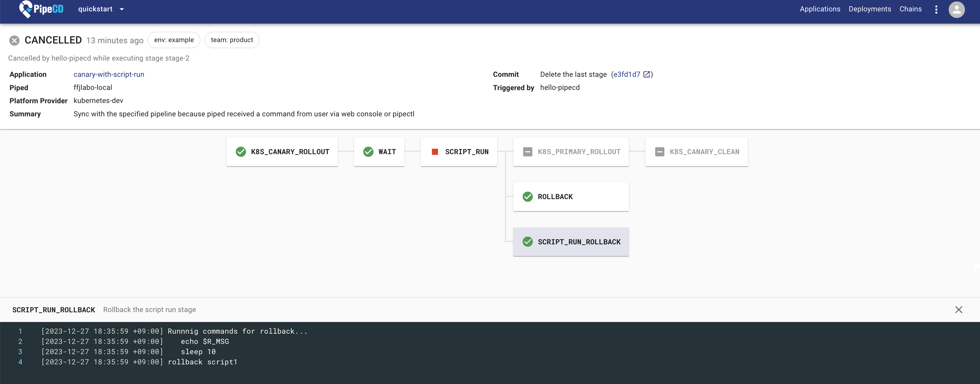Select the K8S_CANARY_ROLLOUT stage

[282, 152]
